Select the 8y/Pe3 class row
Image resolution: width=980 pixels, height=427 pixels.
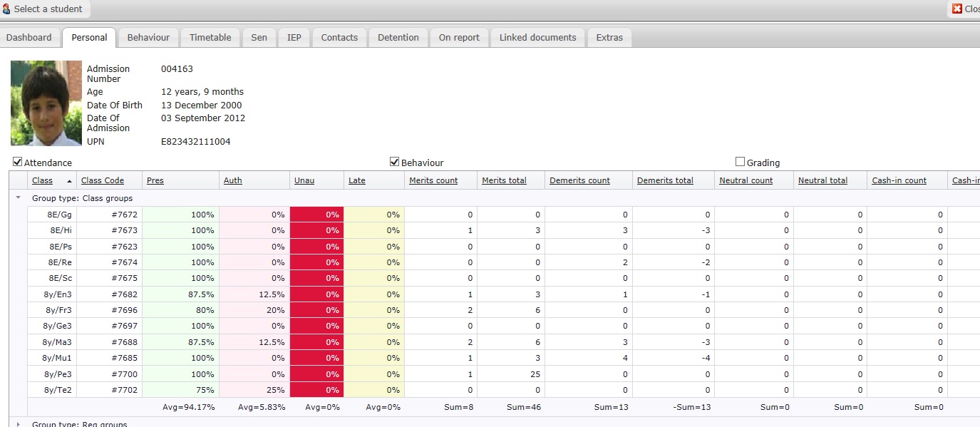tap(57, 374)
